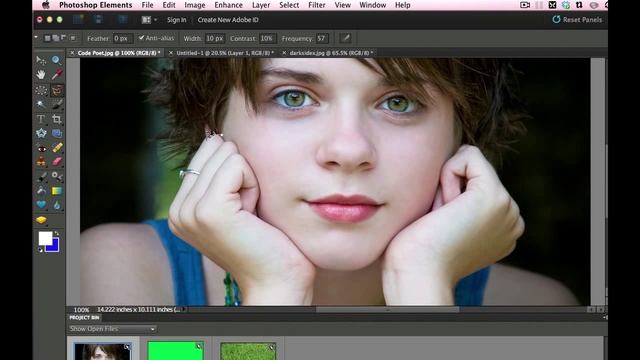
Task: Toggle the Anti-alias checkbox
Action: tap(141, 38)
